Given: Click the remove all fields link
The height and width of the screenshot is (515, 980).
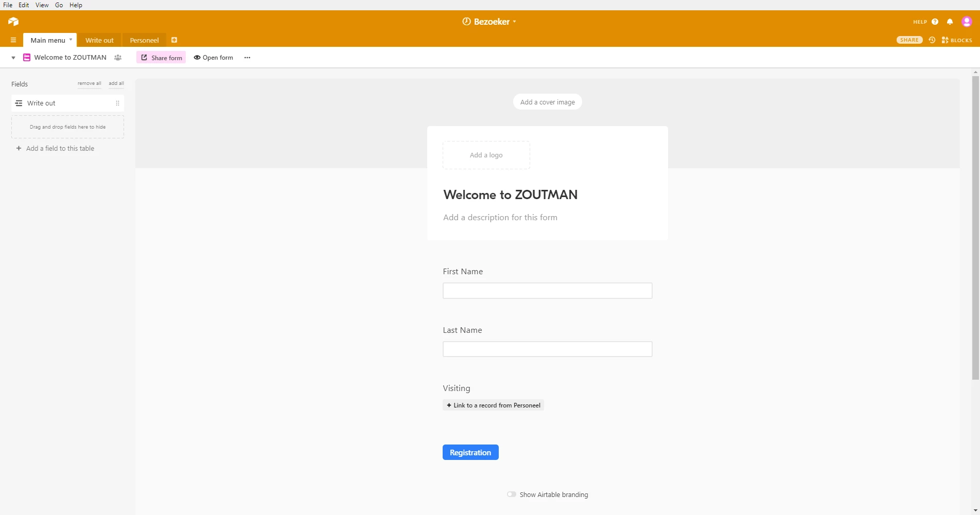Looking at the screenshot, I should pyautogui.click(x=90, y=83).
